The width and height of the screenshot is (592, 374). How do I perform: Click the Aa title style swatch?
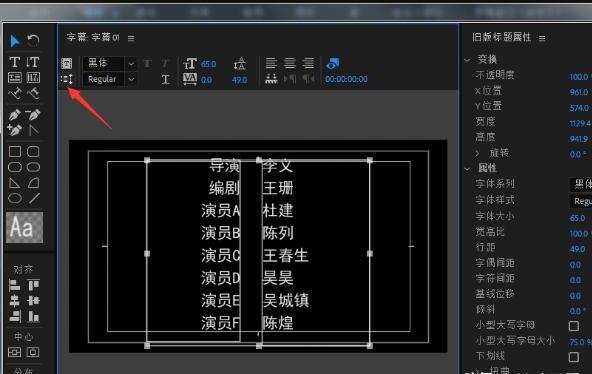coord(25,227)
